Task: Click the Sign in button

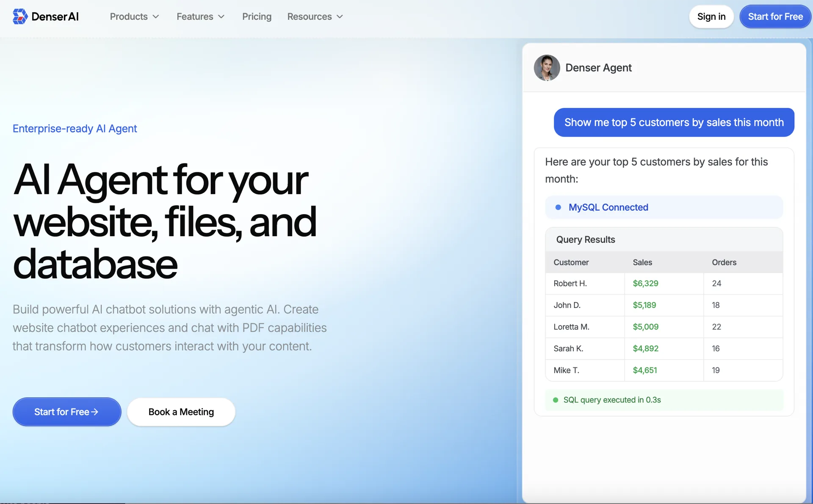Action: tap(711, 17)
